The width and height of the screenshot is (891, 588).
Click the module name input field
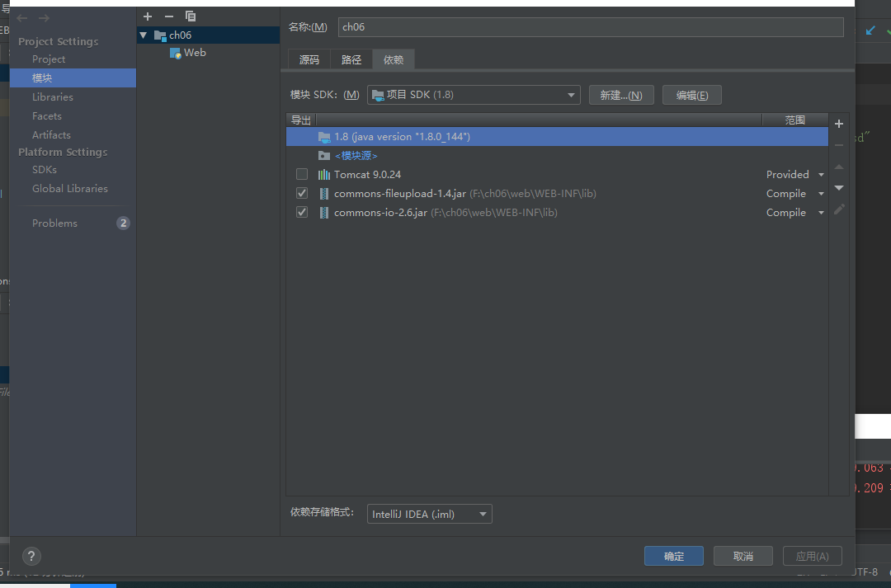[x=591, y=27]
